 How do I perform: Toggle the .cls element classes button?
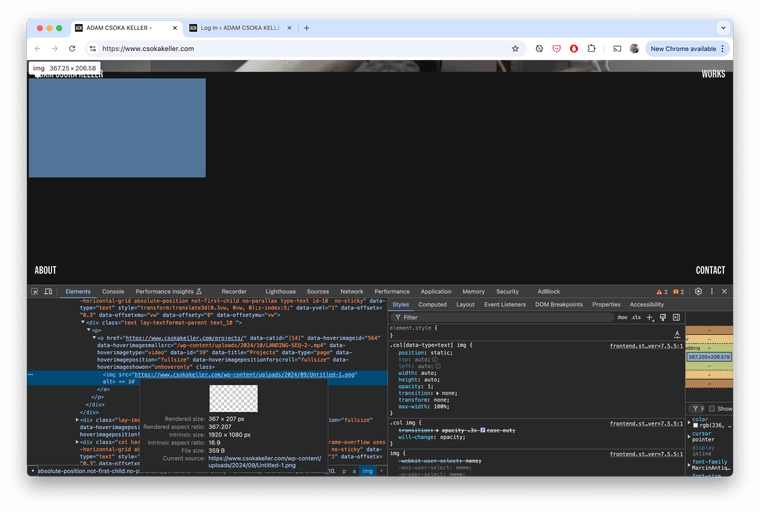click(x=636, y=317)
